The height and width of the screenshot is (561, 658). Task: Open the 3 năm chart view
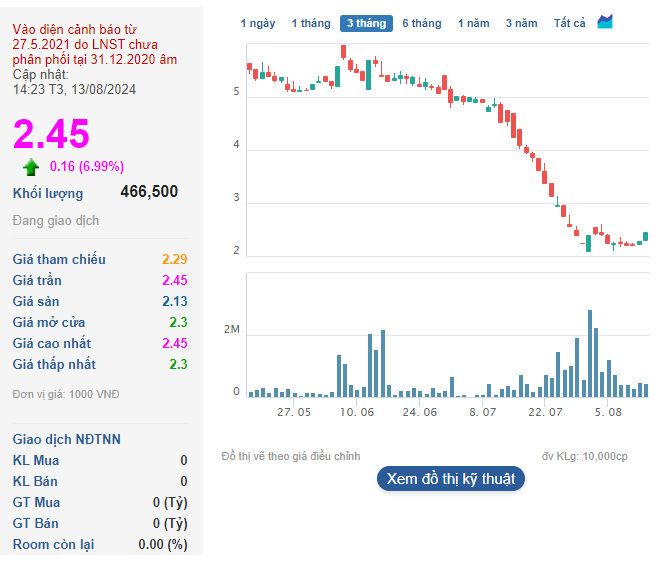(521, 23)
